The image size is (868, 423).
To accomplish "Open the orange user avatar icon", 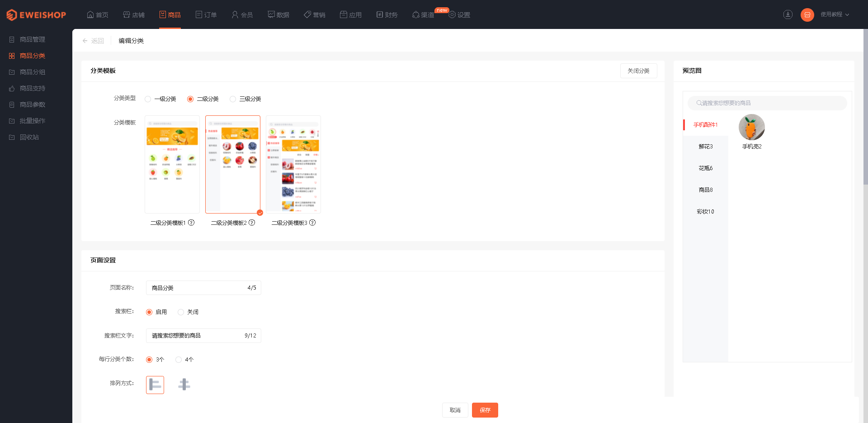I will (x=807, y=14).
